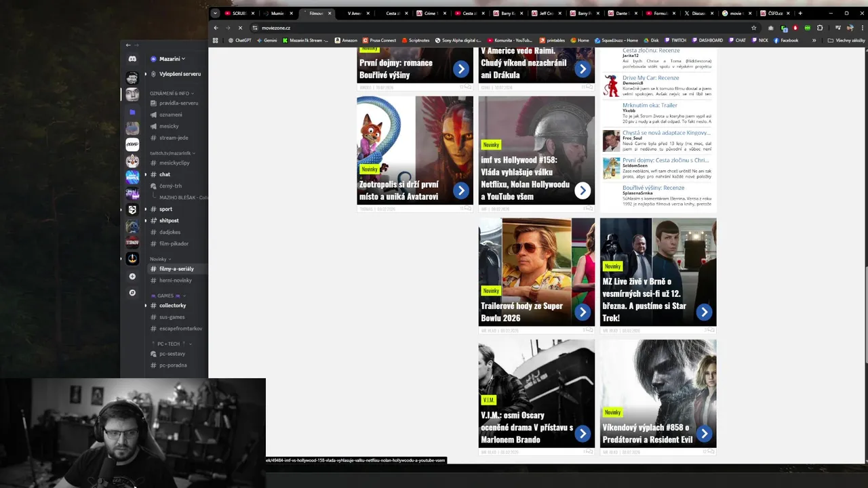Image resolution: width=868 pixels, height=488 pixels.
Task: Open arrow on Víkendový výplach #858 card
Action: pos(704,433)
